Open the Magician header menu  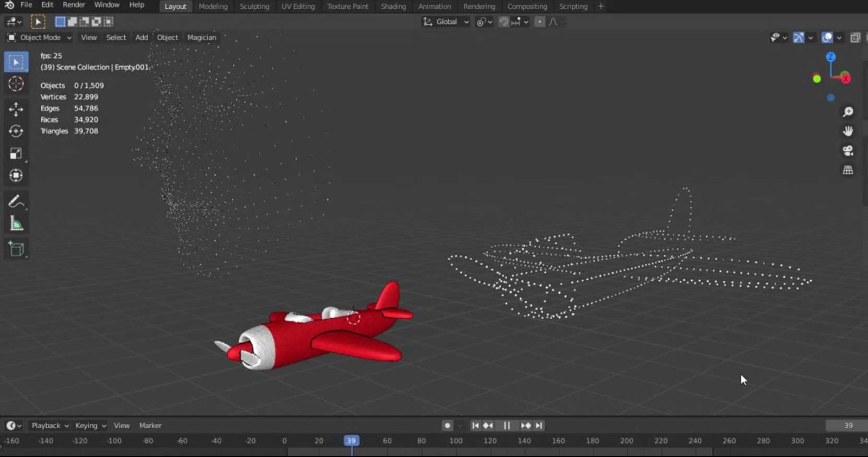point(201,37)
